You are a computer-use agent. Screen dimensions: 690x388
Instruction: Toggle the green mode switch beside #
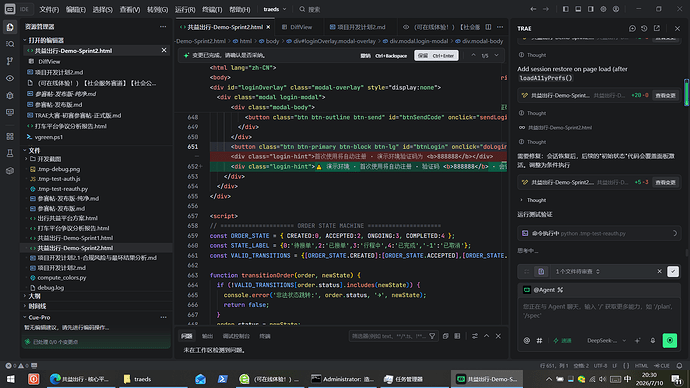[562, 340]
